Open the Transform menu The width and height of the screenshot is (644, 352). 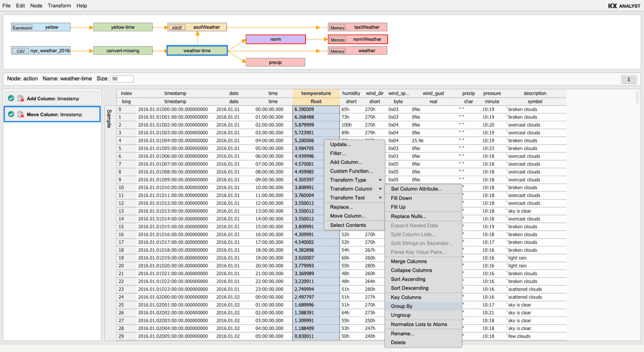60,6
